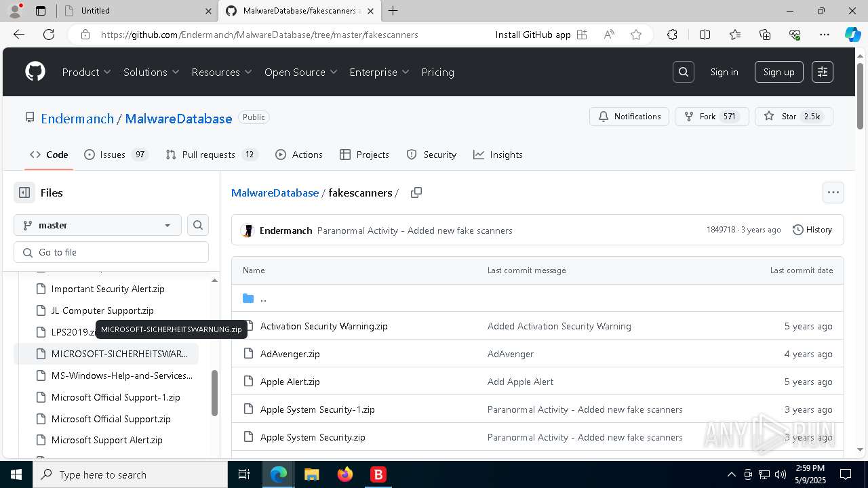868x488 pixels.
Task: Open read aloud icon in address bar
Action: pos(609,35)
